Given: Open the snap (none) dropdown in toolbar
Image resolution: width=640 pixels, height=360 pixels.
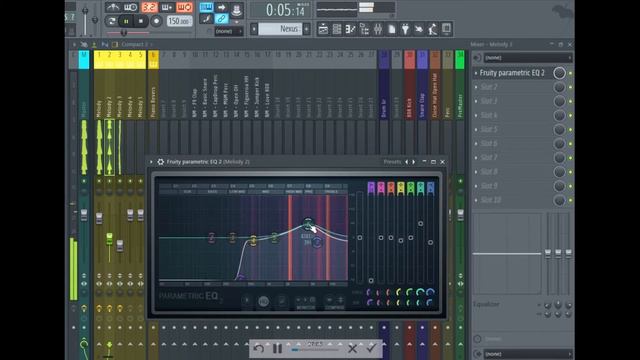Looking at the screenshot, I should coord(229,31).
